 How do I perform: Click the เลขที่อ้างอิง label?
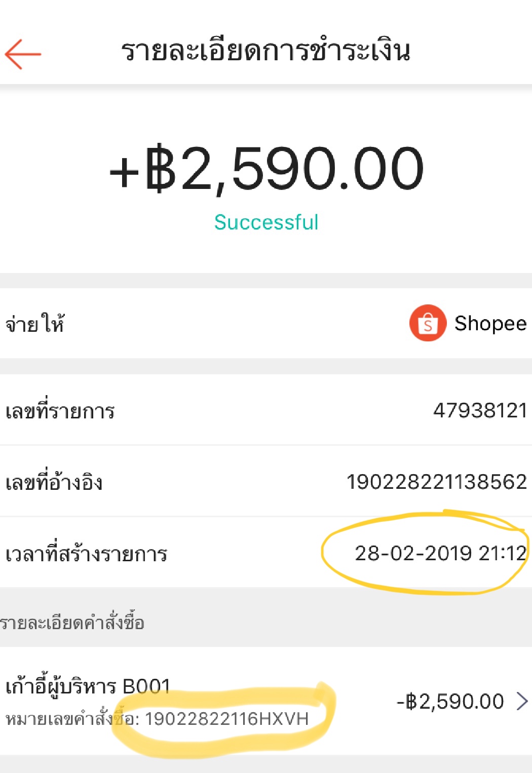54,483
